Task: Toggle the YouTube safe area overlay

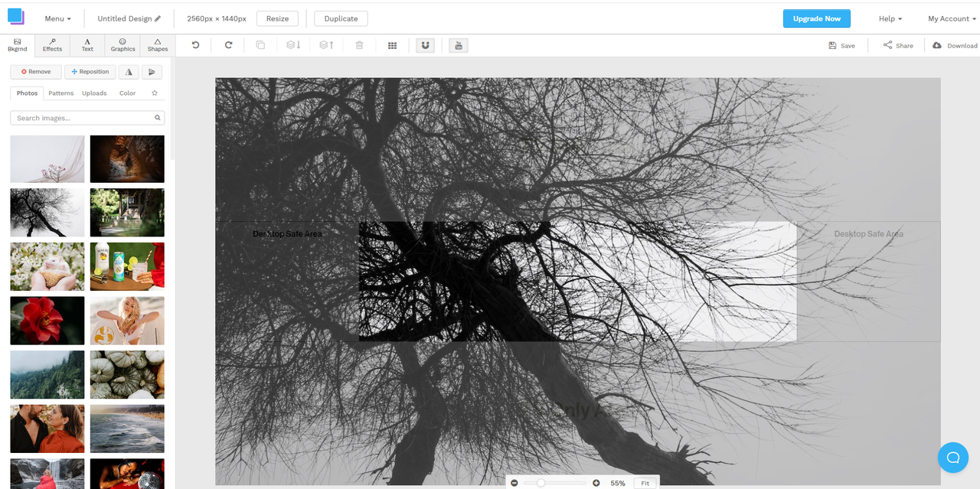Action: coord(458,45)
